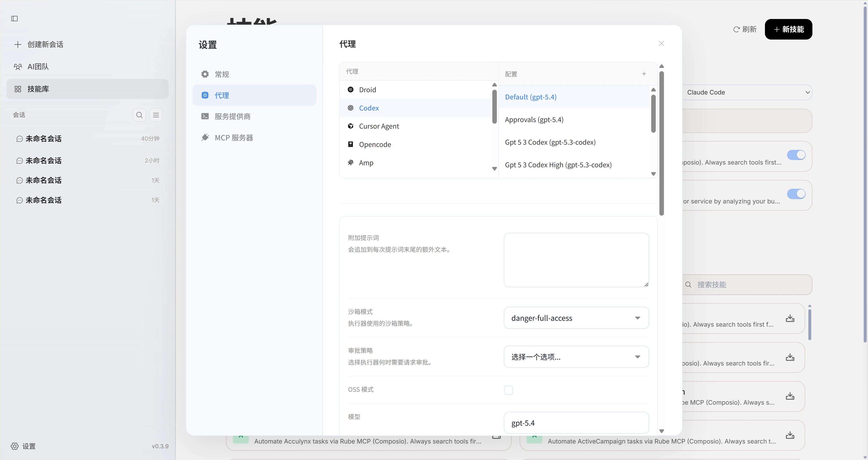This screenshot has width=868, height=460.
Task: Click the agent list scrollbar down arrow
Action: pyautogui.click(x=494, y=169)
